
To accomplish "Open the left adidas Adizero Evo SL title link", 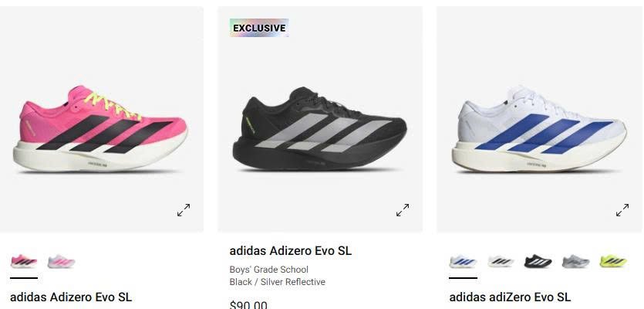I will [71, 297].
